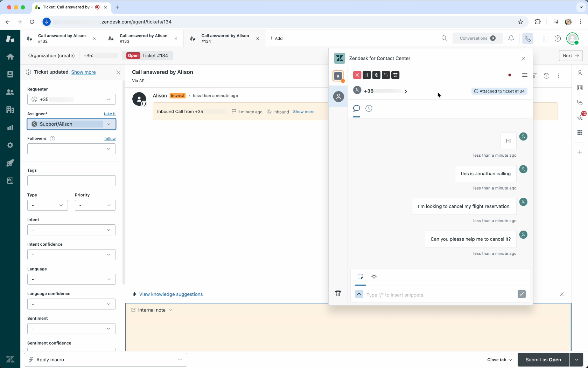588x368 pixels.
Task: Click the lightbulb suggestions icon
Action: pyautogui.click(x=374, y=277)
